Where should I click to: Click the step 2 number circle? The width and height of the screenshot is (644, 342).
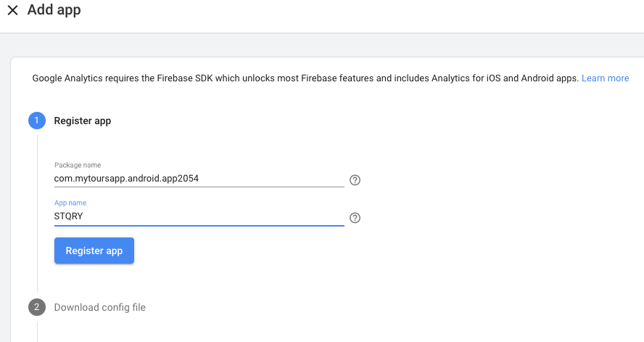point(37,307)
